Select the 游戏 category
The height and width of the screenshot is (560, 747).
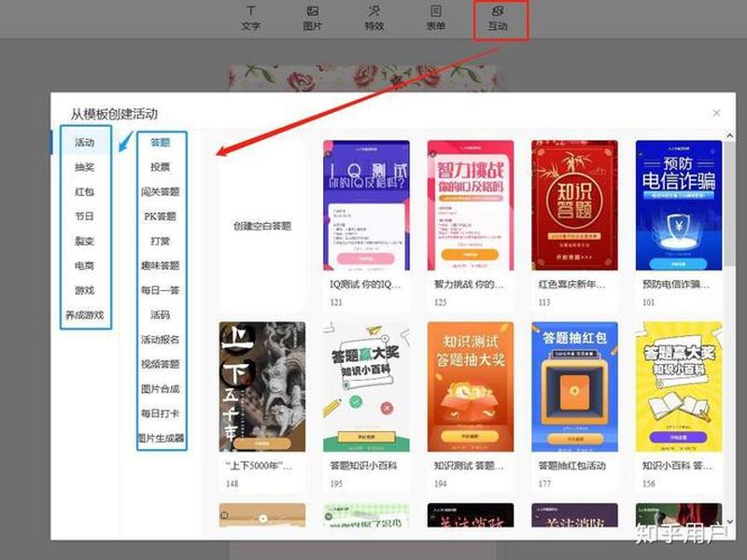(85, 290)
